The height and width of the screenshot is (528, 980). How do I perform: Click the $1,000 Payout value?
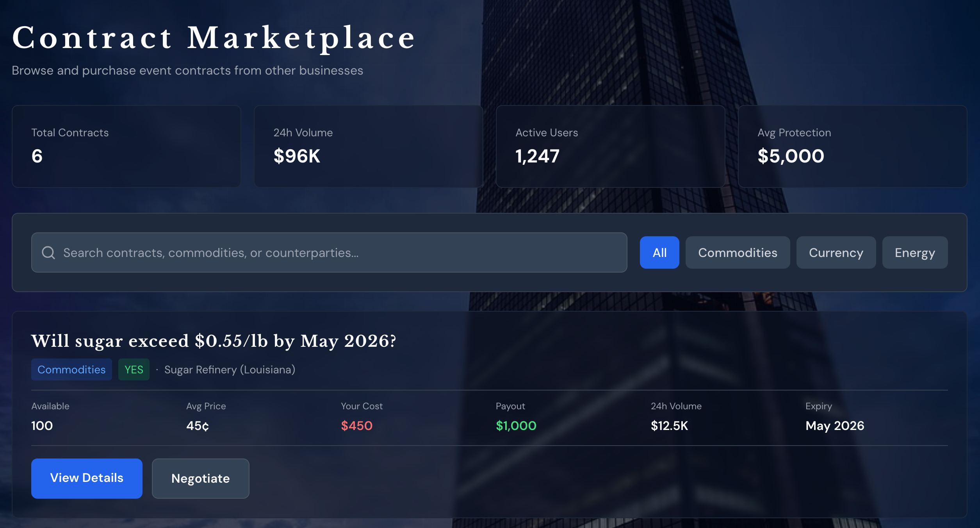click(516, 426)
